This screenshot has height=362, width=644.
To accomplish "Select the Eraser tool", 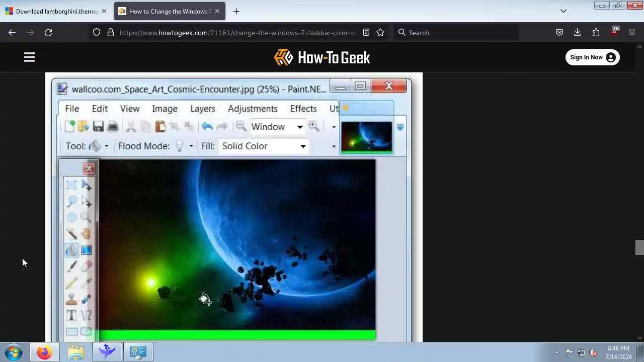I will point(87,266).
